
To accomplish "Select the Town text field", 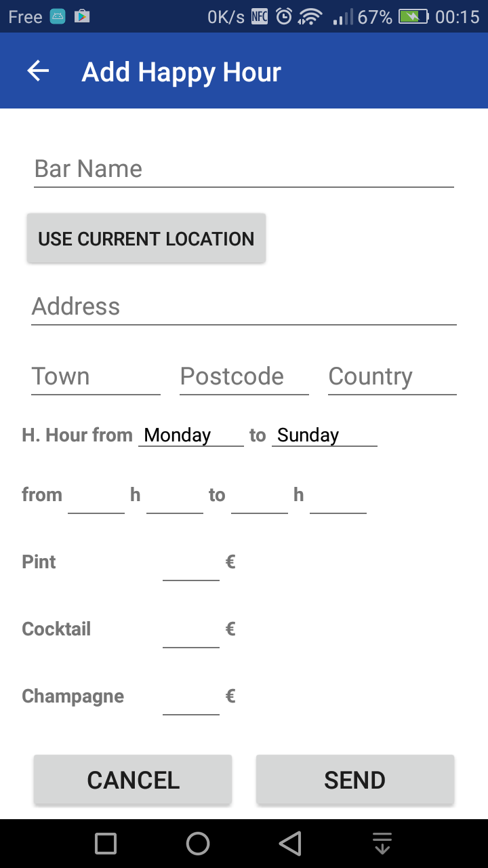I will (x=96, y=376).
